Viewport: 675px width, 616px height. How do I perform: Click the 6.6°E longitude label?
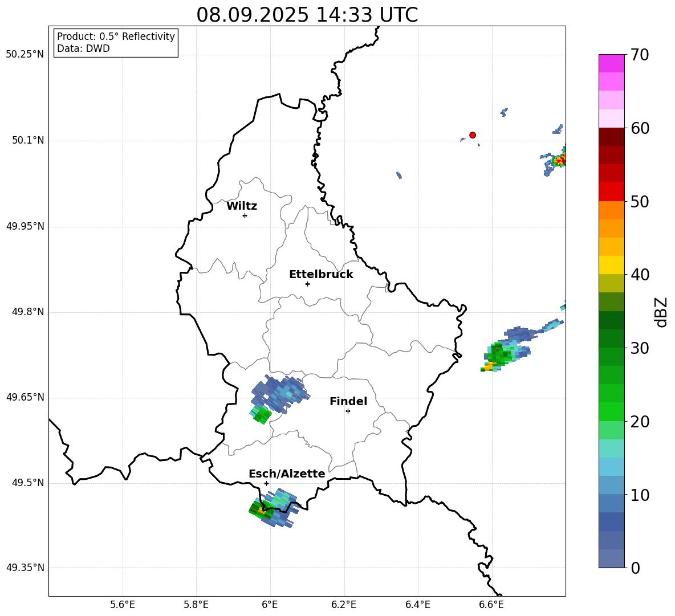coord(491,605)
